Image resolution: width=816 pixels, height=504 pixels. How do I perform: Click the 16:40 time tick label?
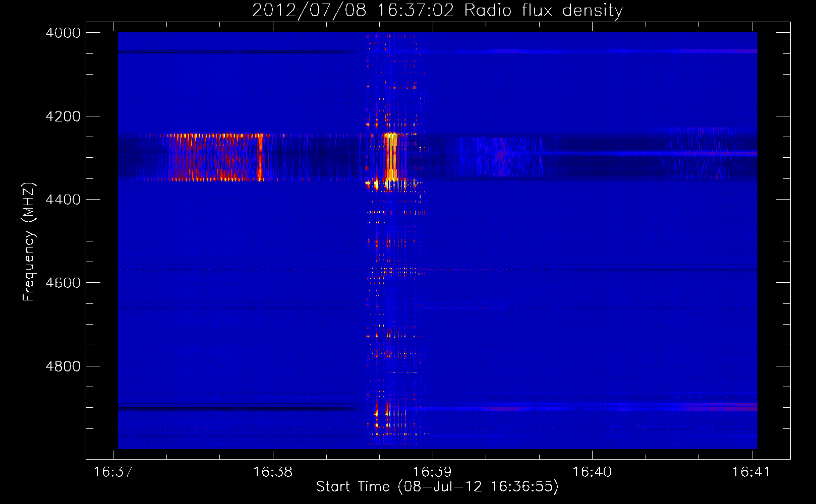coord(592,472)
